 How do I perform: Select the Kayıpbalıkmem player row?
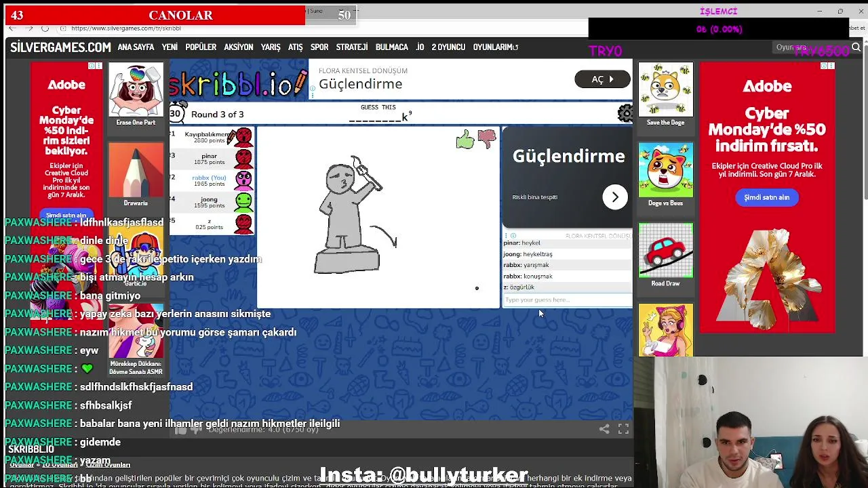pos(212,138)
